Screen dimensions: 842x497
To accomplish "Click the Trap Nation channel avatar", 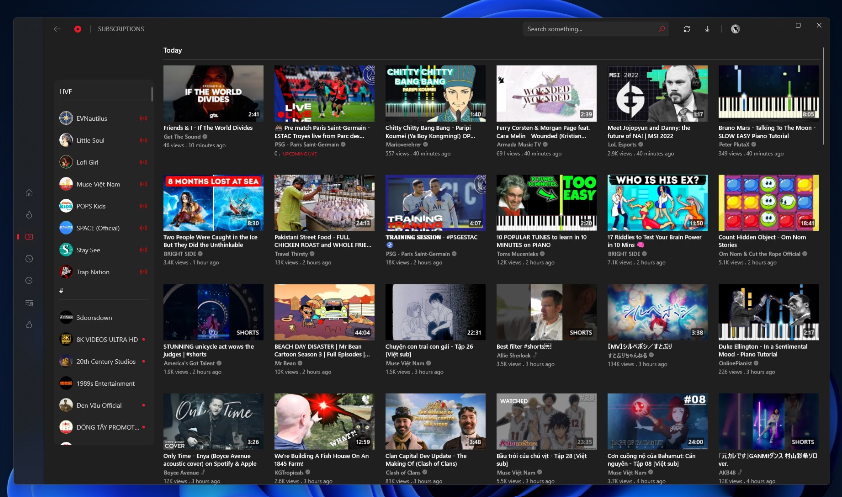I will click(x=66, y=272).
